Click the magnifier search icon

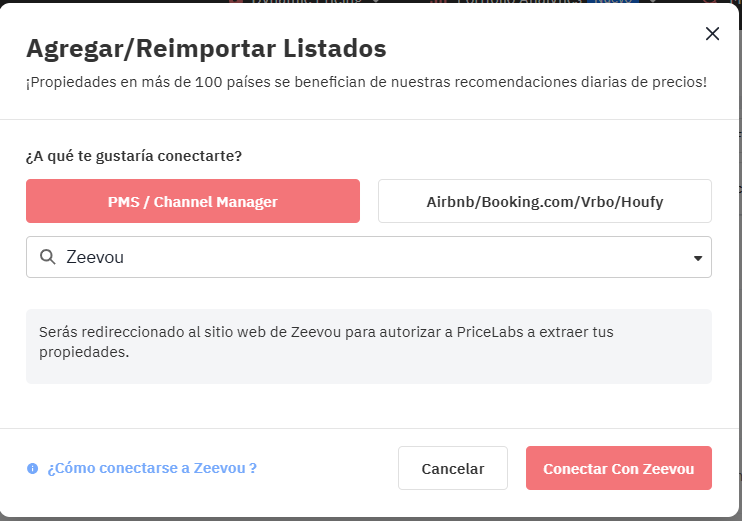(47, 257)
